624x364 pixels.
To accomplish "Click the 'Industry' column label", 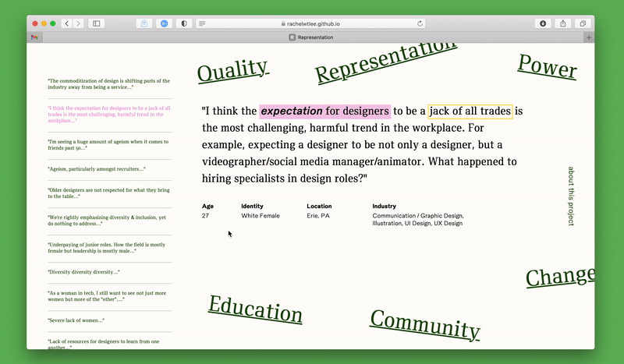I will [x=384, y=206].
